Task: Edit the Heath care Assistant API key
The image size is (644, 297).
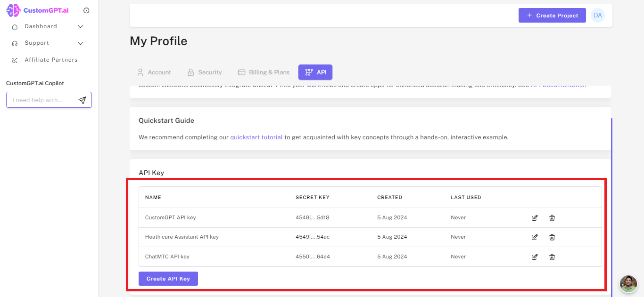Action: point(534,237)
